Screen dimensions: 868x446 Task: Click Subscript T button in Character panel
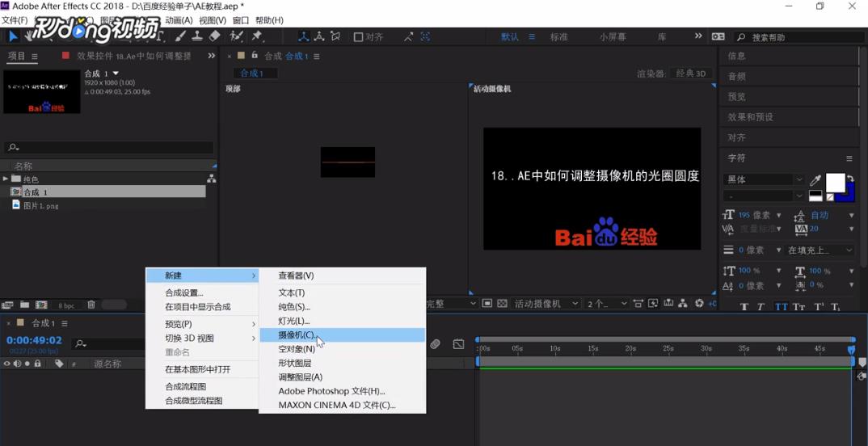836,307
